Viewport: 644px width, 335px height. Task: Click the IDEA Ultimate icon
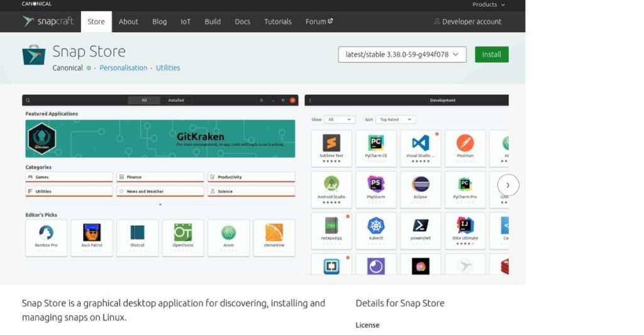[x=465, y=226]
